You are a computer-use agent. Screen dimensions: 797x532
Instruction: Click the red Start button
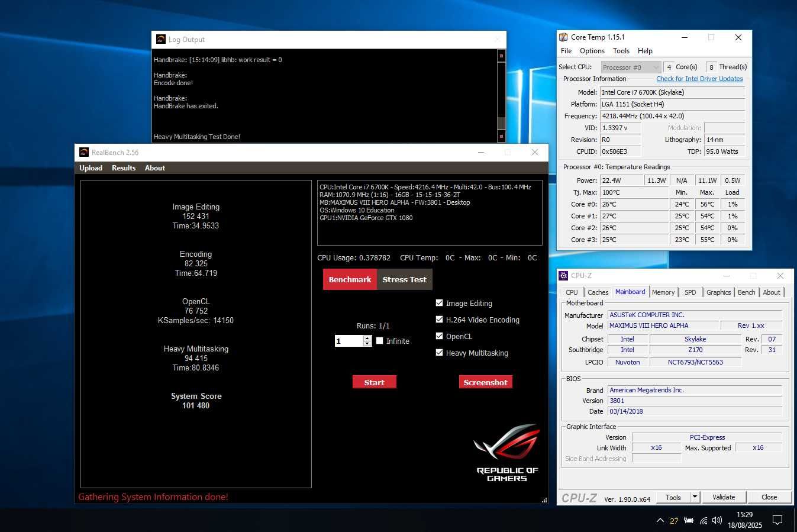(374, 382)
